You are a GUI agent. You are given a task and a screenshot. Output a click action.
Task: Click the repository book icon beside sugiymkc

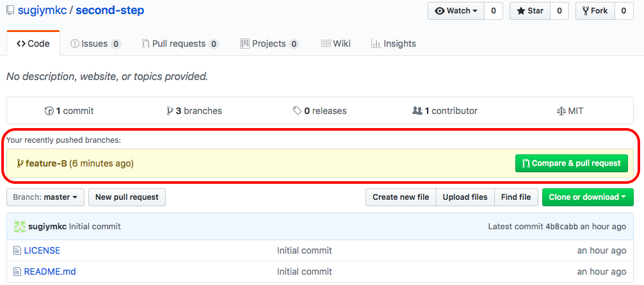10,11
